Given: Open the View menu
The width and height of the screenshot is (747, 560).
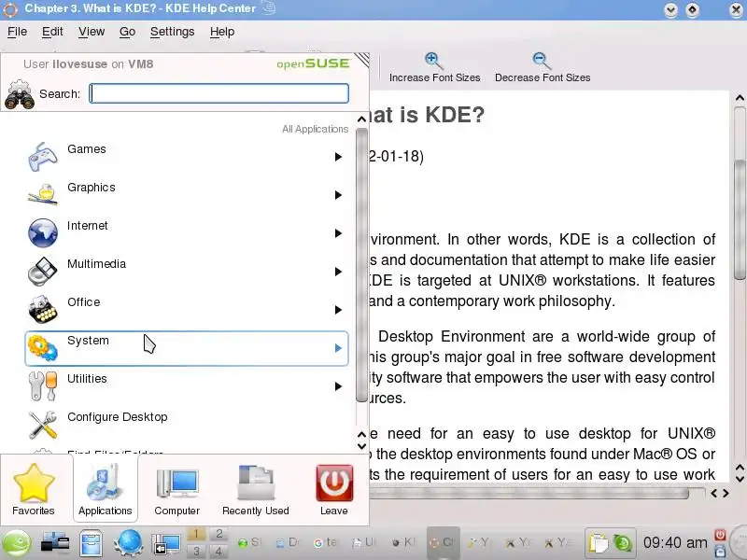Looking at the screenshot, I should (x=92, y=32).
